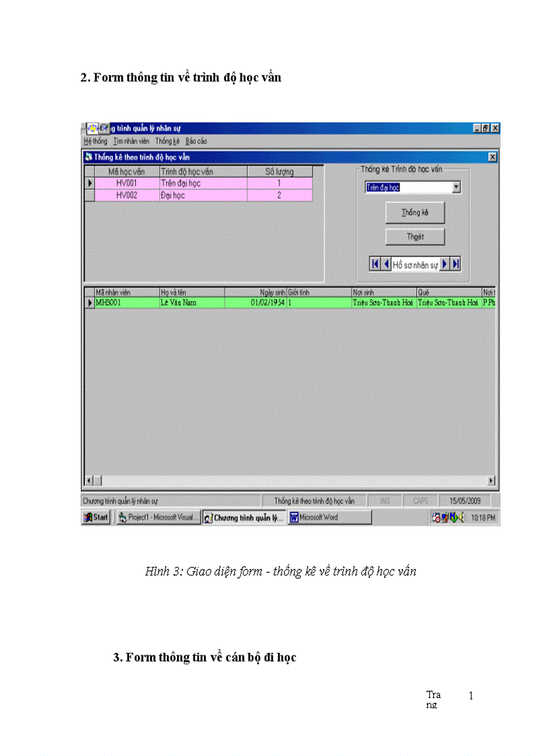Click first record arrow in data navigator
This screenshot has height=756, width=549.
[375, 265]
